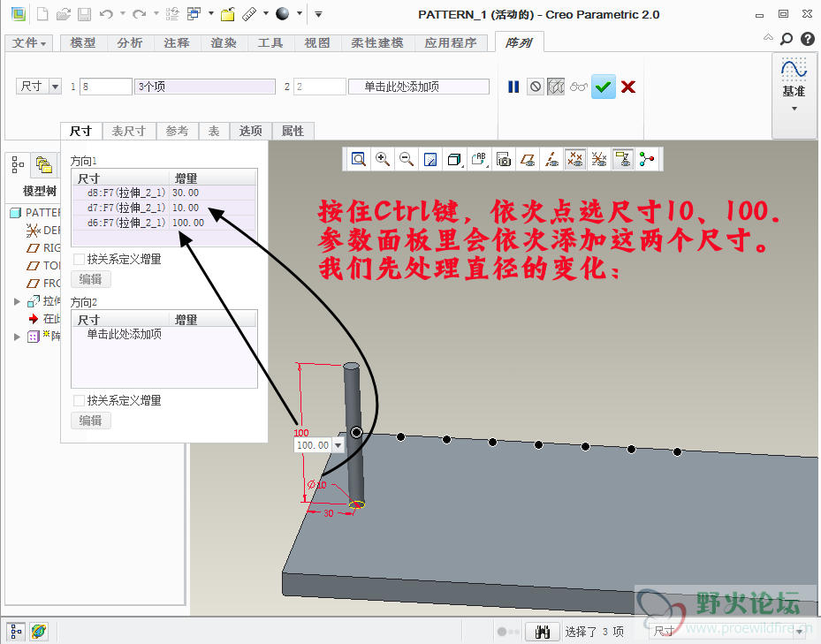821x644 pixels.
Task: Toggle datum axis display
Action: pos(551,159)
